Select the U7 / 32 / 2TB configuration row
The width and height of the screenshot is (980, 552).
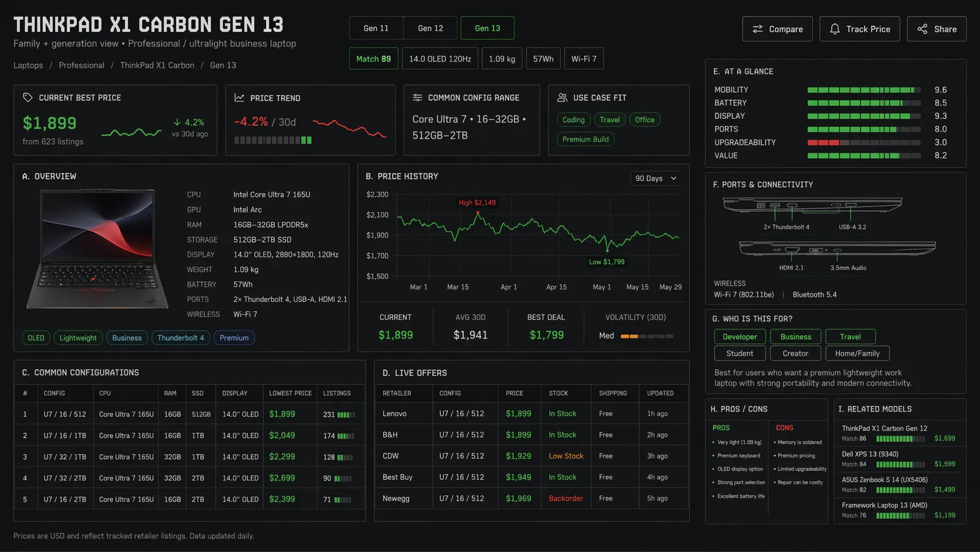(190, 478)
